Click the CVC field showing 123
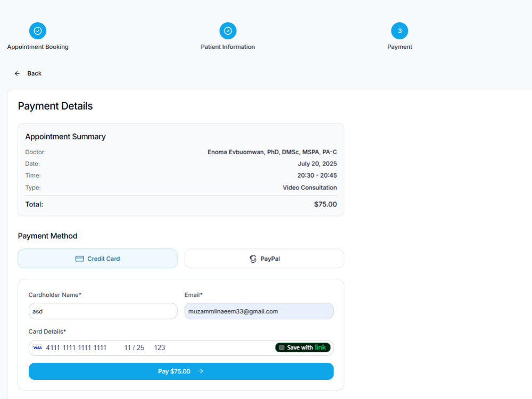 click(160, 348)
